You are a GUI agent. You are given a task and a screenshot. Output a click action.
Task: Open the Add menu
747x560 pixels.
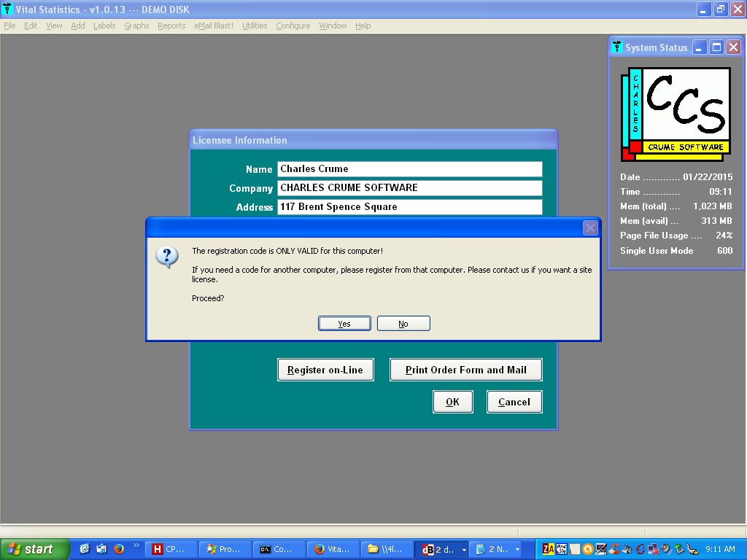77,26
